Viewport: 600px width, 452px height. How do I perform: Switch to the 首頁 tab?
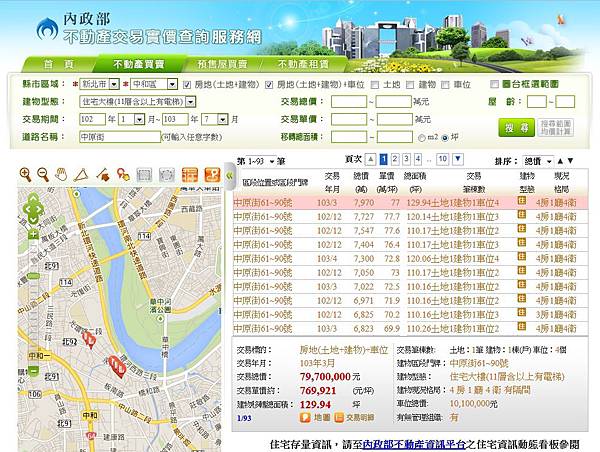click(x=59, y=64)
